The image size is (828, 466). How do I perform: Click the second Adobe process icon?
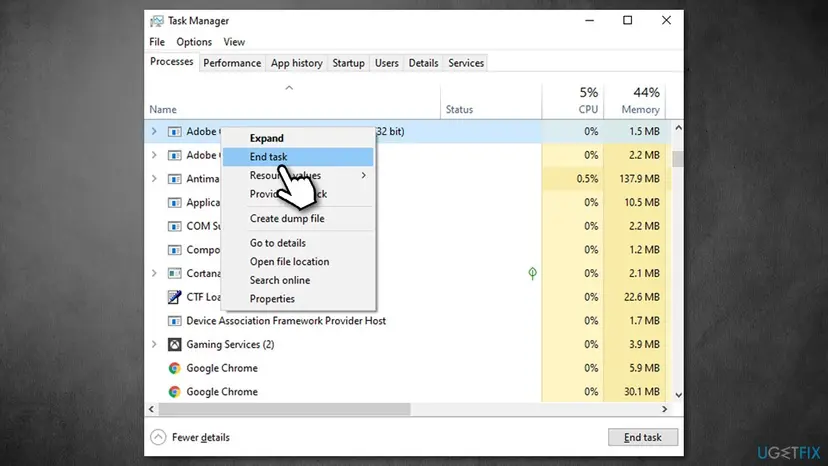point(174,155)
